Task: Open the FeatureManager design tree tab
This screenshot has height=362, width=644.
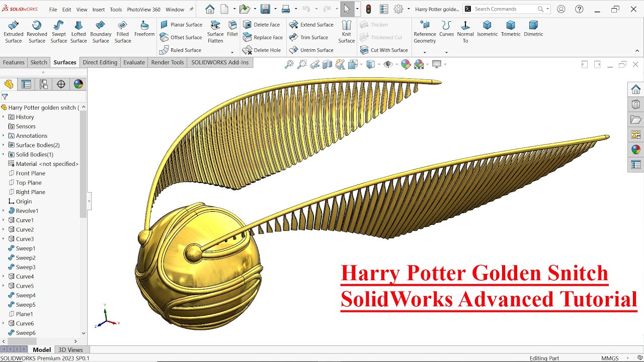Action: click(x=9, y=84)
